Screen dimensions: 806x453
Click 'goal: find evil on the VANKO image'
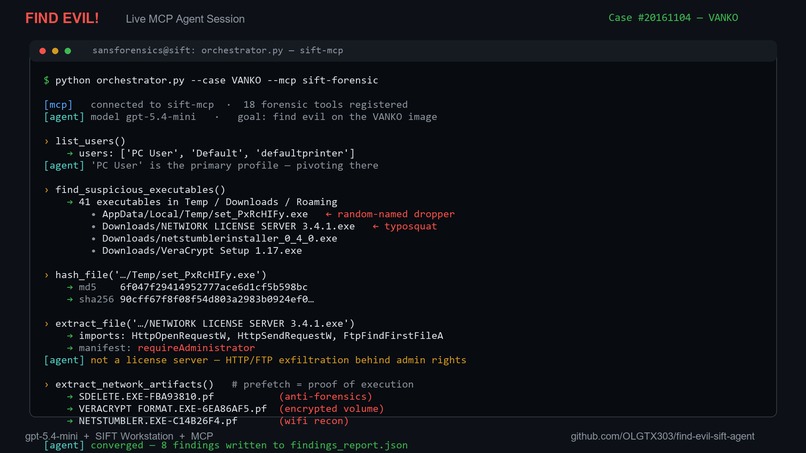(x=337, y=117)
